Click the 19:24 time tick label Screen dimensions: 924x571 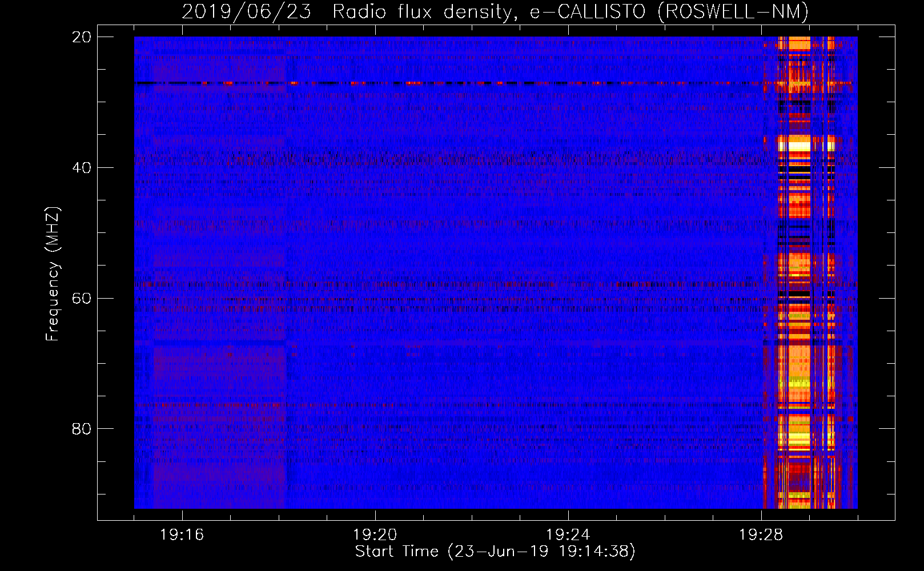pyautogui.click(x=568, y=535)
